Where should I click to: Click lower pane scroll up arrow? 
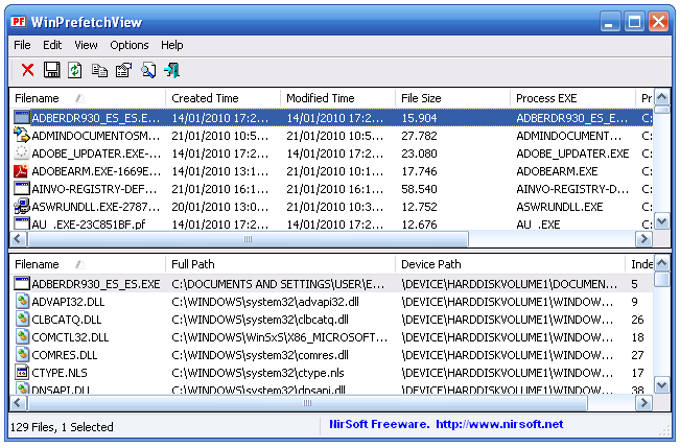pyautogui.click(x=662, y=263)
